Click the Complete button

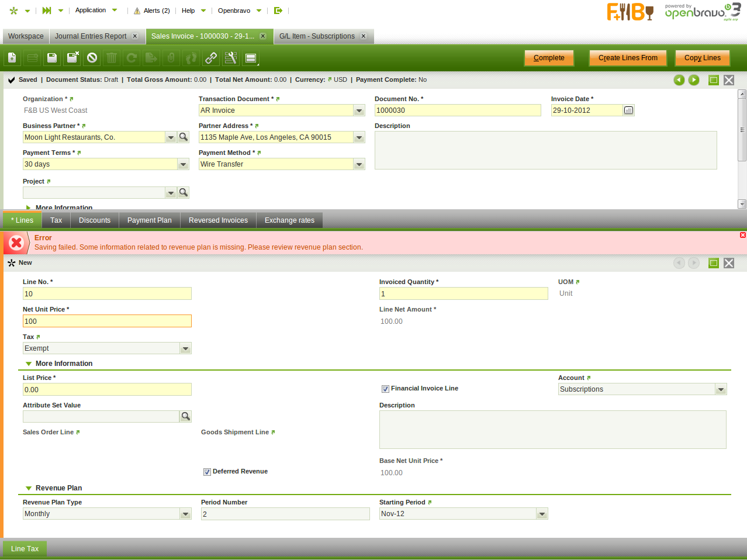click(549, 58)
